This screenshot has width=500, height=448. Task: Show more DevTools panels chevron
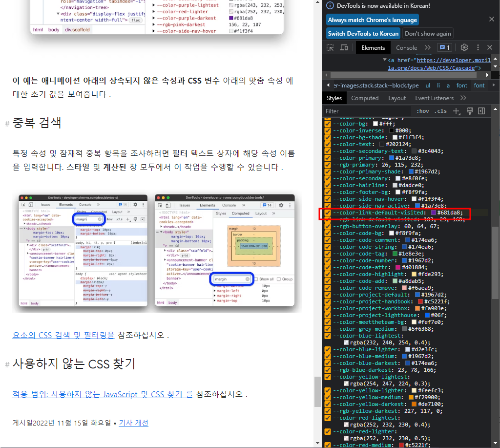(428, 47)
